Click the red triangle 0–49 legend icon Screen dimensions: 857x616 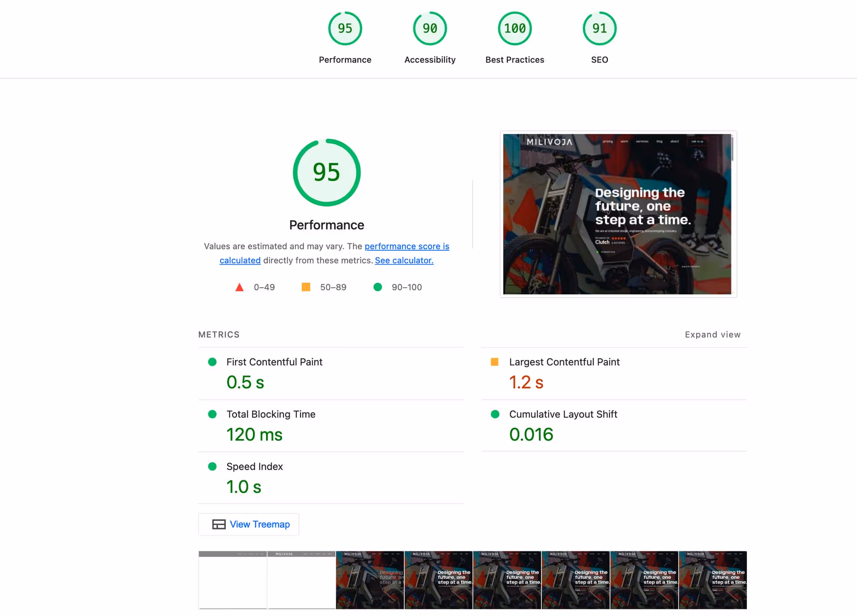click(239, 287)
